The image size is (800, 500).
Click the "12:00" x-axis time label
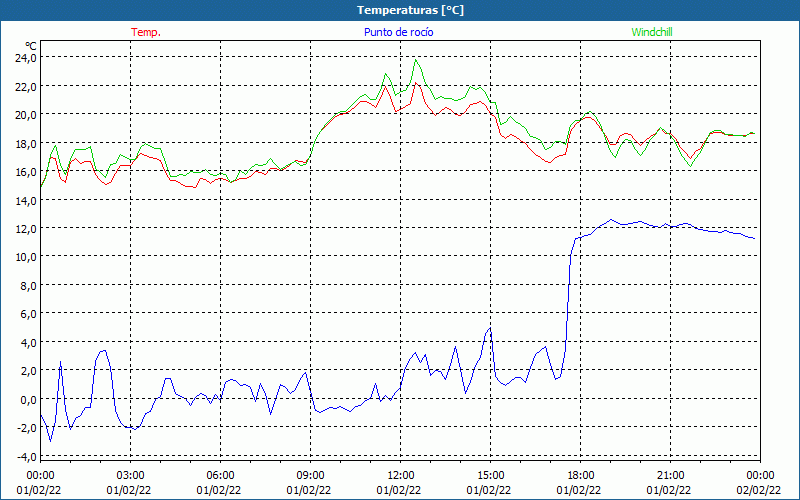click(401, 476)
